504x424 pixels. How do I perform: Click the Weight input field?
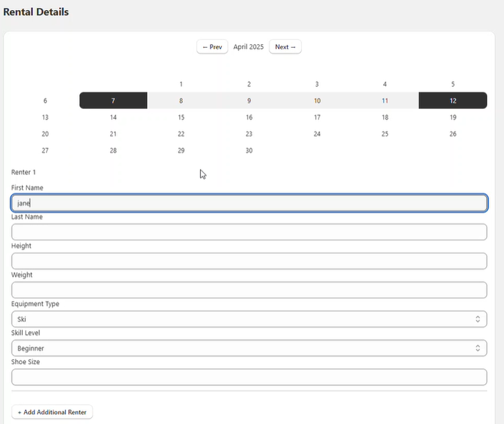pos(249,290)
